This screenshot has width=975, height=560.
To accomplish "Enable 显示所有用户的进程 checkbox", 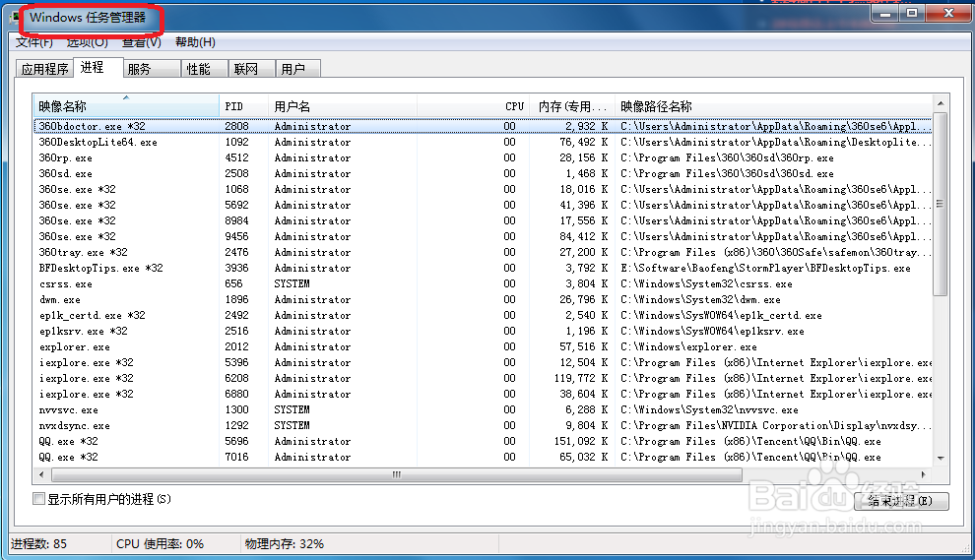I will [38, 498].
